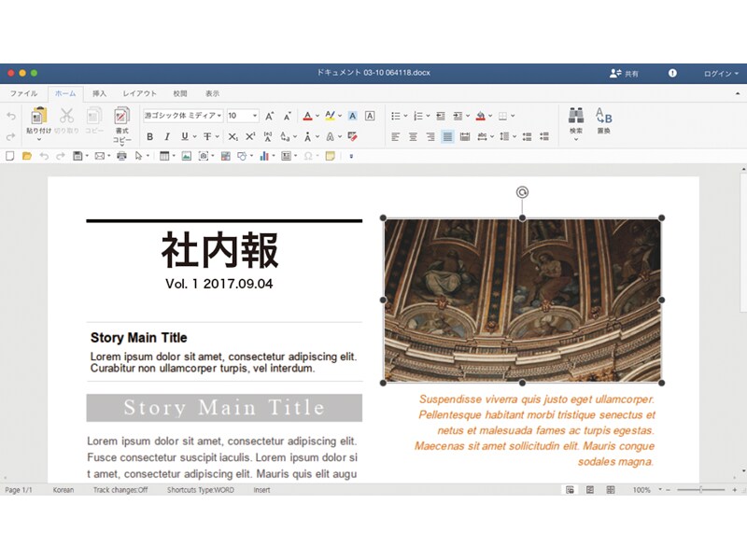747x560 pixels.
Task: Collapse the ribbon with the up arrow
Action: pyautogui.click(x=738, y=94)
